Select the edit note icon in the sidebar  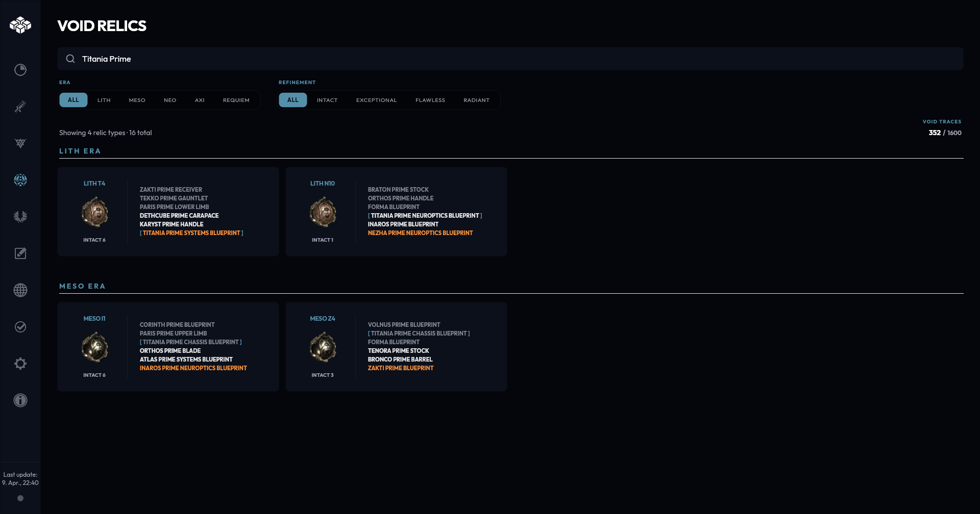point(20,253)
